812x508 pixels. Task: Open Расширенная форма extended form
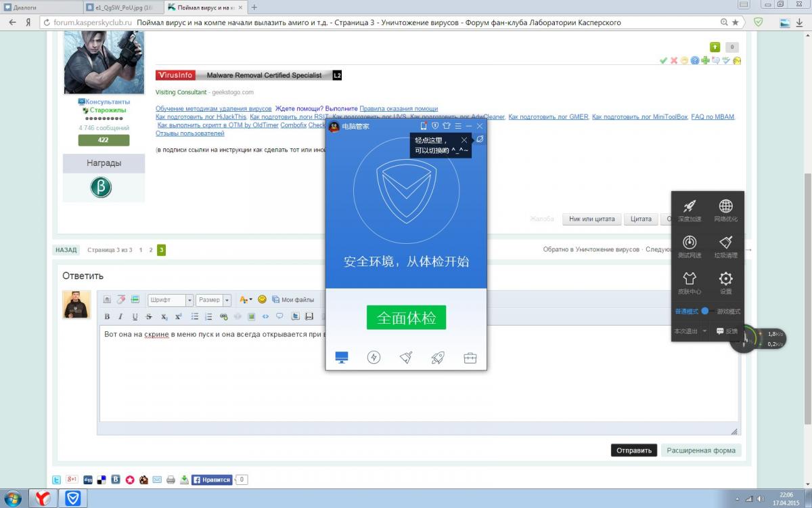coord(701,450)
